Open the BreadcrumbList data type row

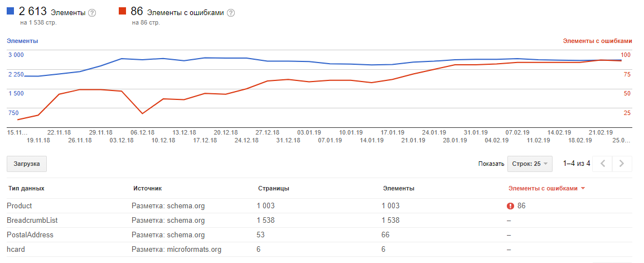[x=32, y=221]
